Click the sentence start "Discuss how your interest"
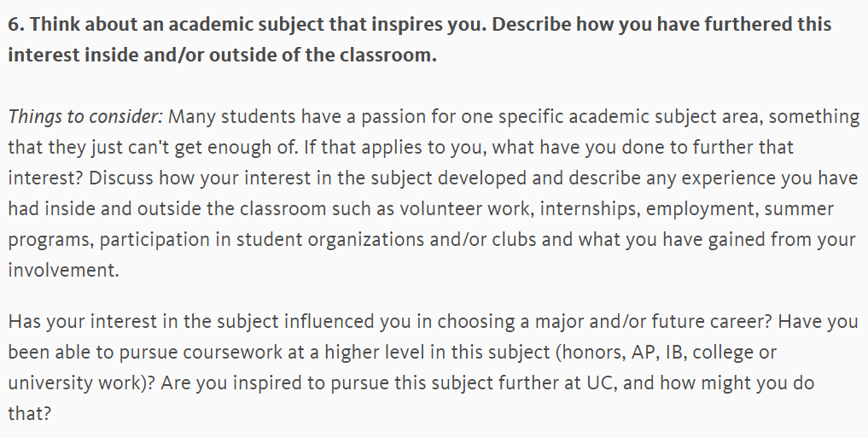The width and height of the screenshot is (868, 438). (200, 178)
